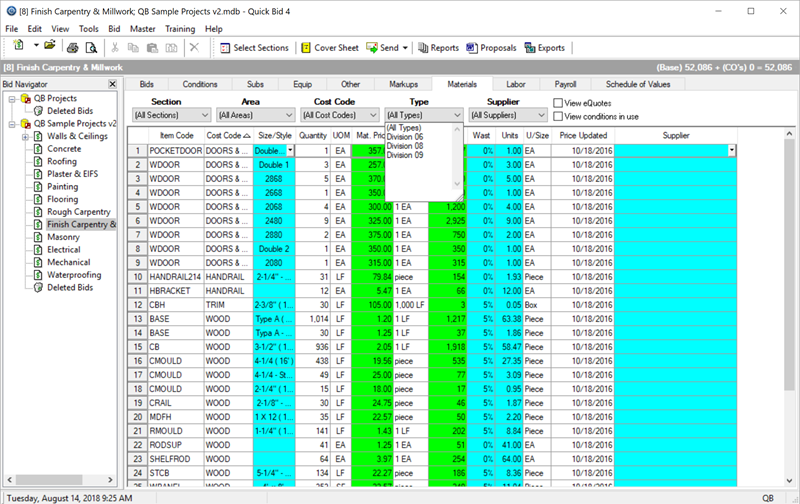The height and width of the screenshot is (504, 800).
Task: Click the Print Preview toolbar icon
Action: pyautogui.click(x=91, y=48)
